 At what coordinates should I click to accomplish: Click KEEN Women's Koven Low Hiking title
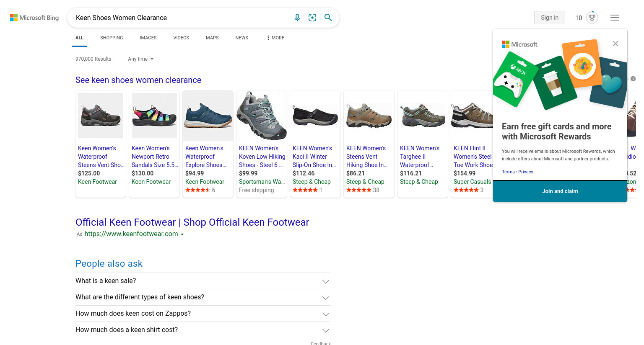[262, 157]
